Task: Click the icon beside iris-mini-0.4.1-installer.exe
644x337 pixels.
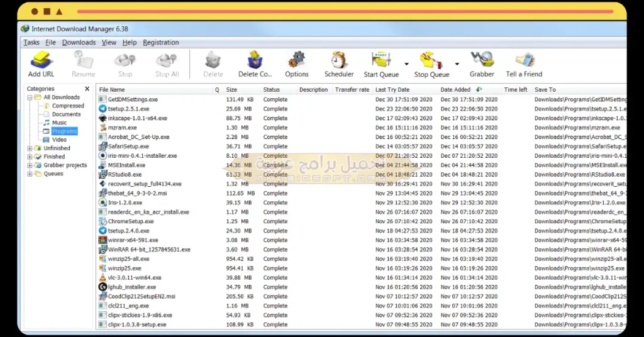Action: click(x=103, y=155)
